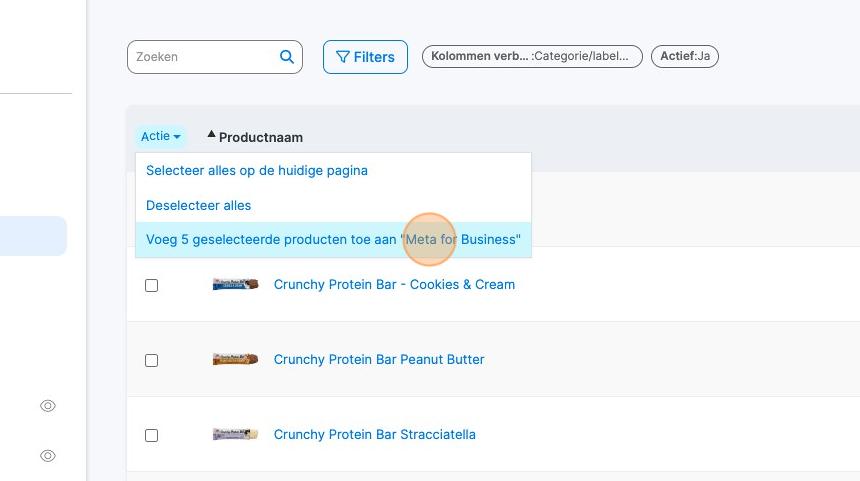The width and height of the screenshot is (860, 481).
Task: Open the Actie dropdown
Action: coord(161,136)
